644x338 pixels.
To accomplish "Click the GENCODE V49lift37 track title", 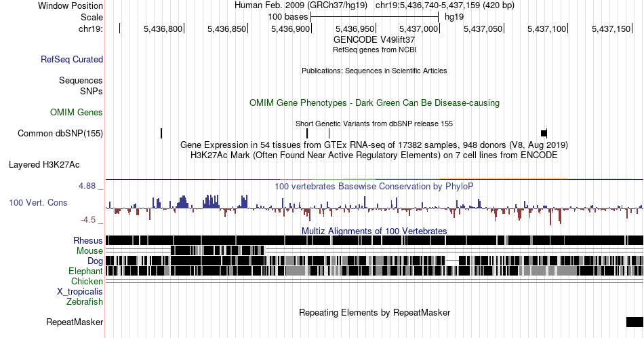I will [374, 39].
